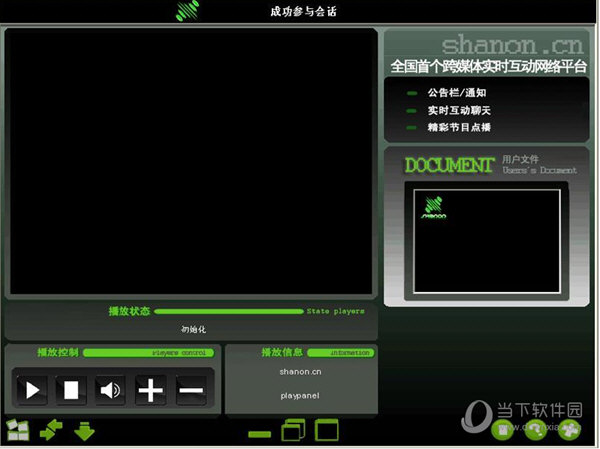Click the playpanel text
The width and height of the screenshot is (600, 449).
[x=300, y=396]
